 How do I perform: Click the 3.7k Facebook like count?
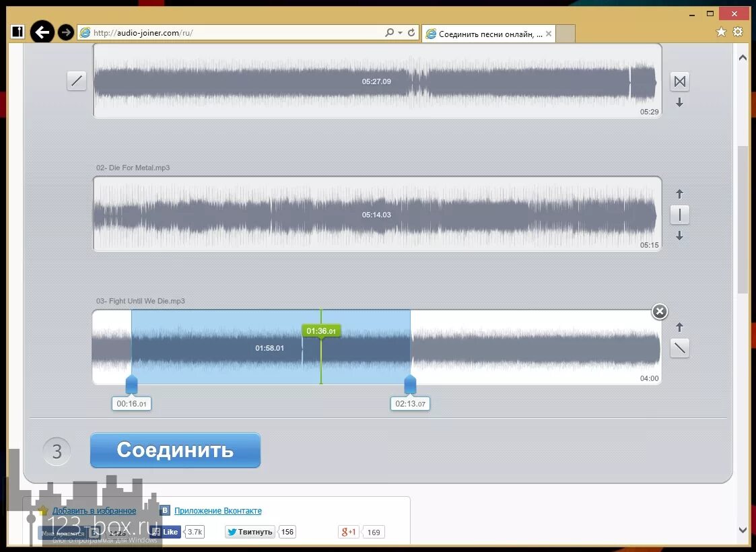tap(195, 532)
